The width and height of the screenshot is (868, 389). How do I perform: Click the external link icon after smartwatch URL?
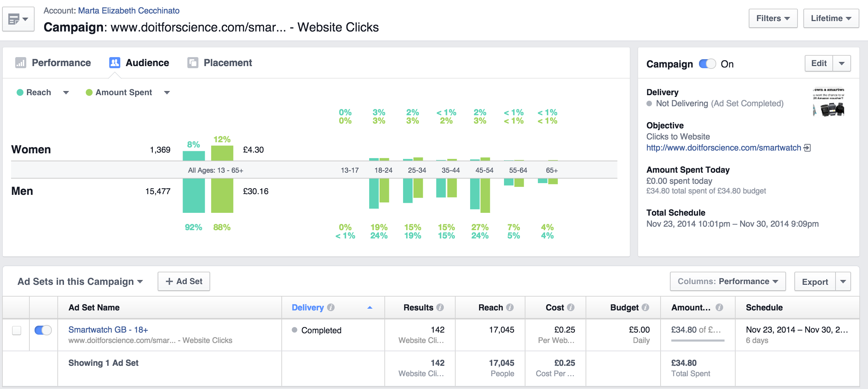pos(807,148)
